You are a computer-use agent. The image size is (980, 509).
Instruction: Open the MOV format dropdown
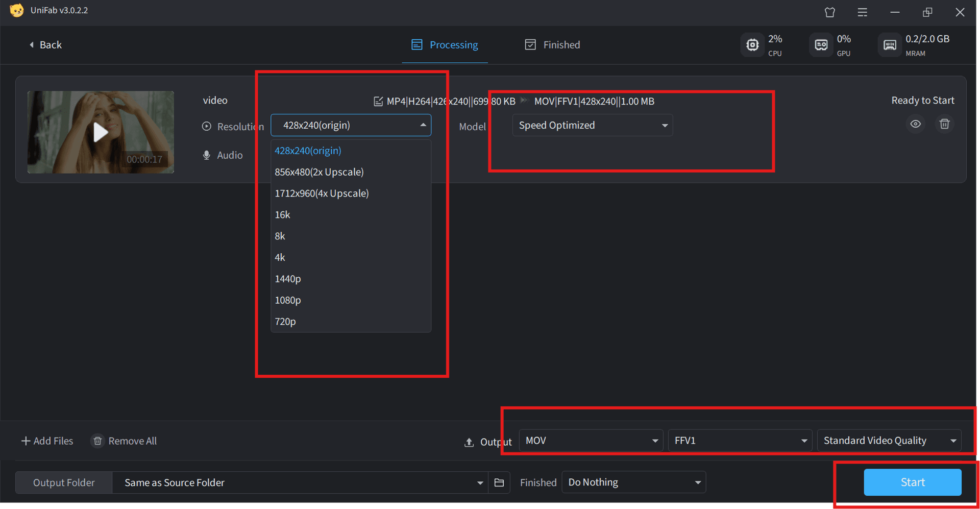591,441
